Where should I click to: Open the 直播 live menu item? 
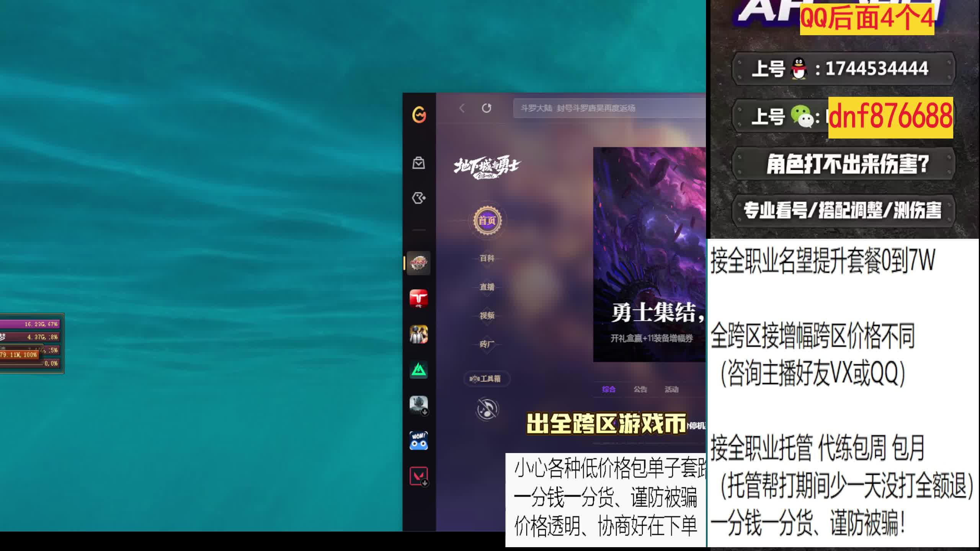pos(487,287)
